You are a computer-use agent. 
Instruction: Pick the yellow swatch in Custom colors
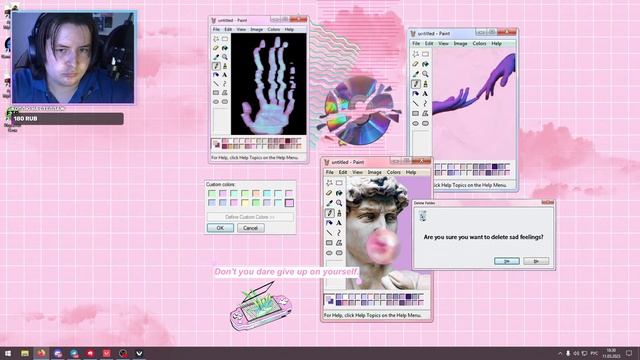point(245,202)
